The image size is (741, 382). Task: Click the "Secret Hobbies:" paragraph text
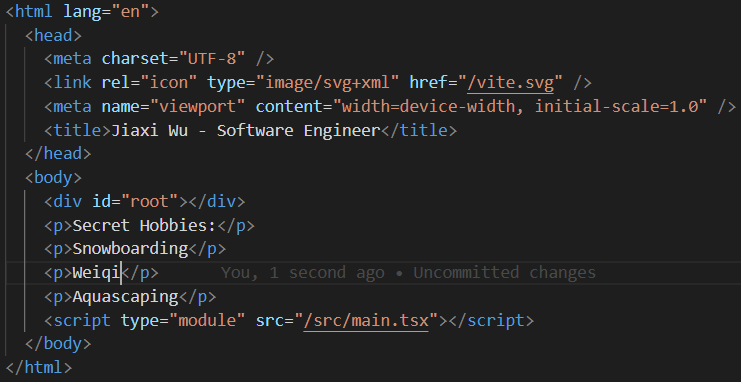point(144,226)
